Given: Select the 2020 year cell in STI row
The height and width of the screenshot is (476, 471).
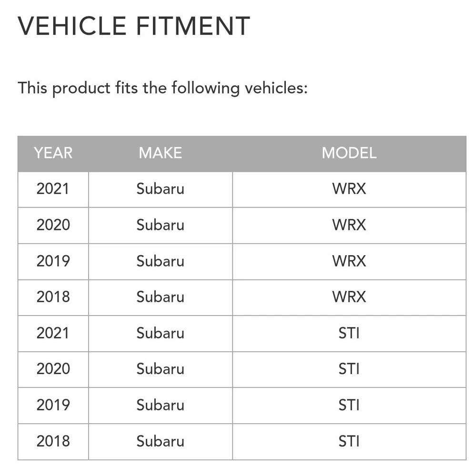Looking at the screenshot, I should coord(53,369).
